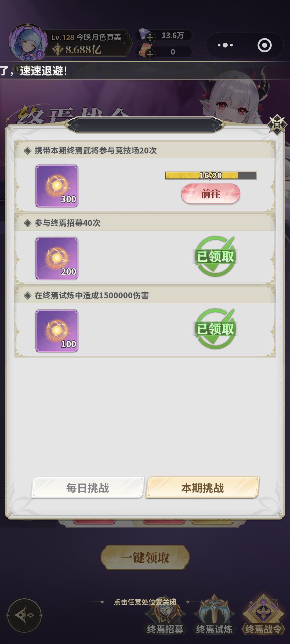This screenshot has height=644, width=290.
Task: Tap the 100 reward orb item
Action: point(57,331)
